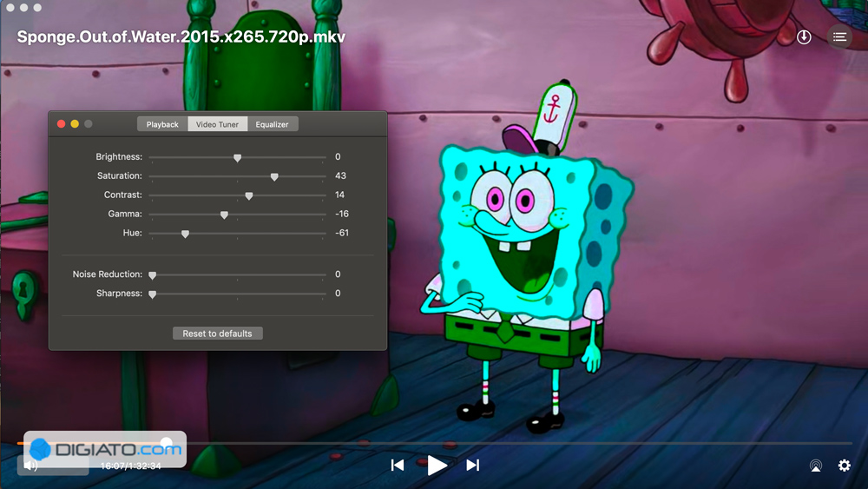Switch to the Equalizer tab
The image size is (868, 489).
273,124
